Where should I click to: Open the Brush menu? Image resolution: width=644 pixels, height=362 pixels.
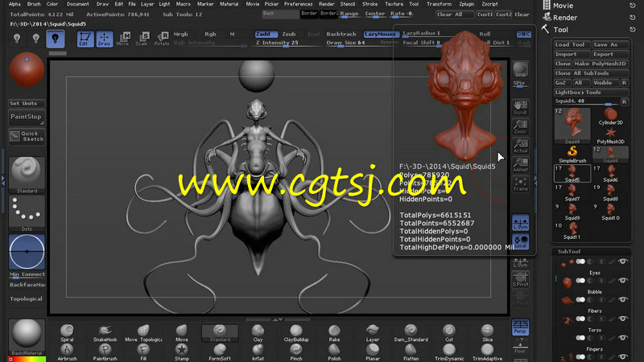pos(34,4)
